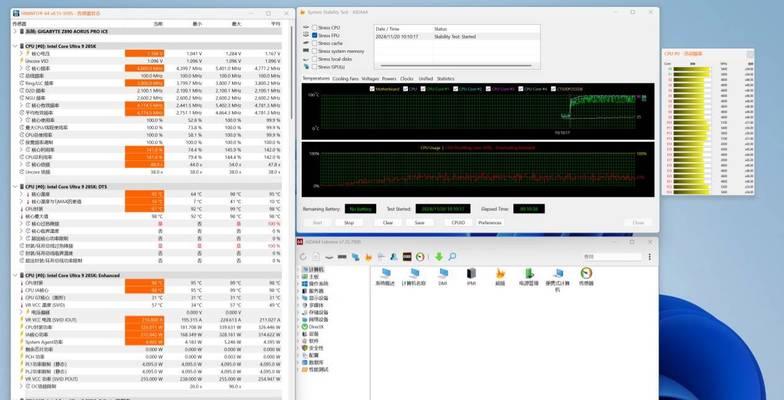Select the 'Stability Test: Started' log entry
This screenshot has width=784, height=400.
pyautogui.click(x=457, y=36)
